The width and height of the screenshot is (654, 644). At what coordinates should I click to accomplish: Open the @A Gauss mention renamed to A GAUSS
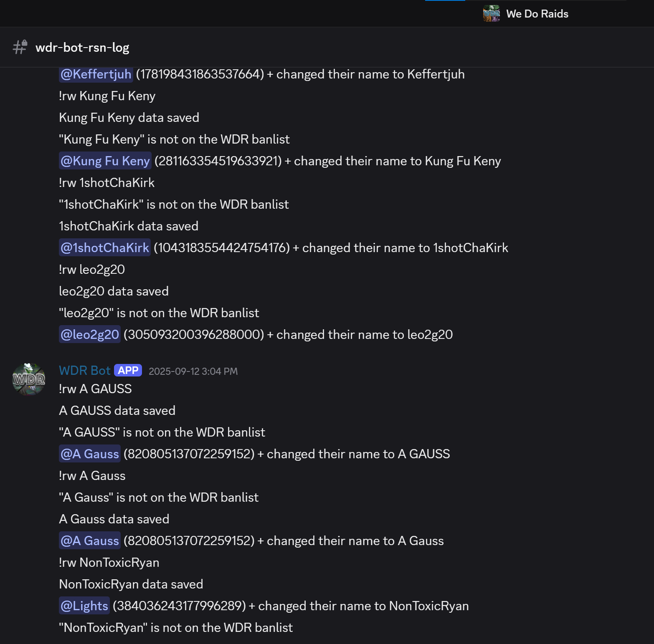(90, 454)
